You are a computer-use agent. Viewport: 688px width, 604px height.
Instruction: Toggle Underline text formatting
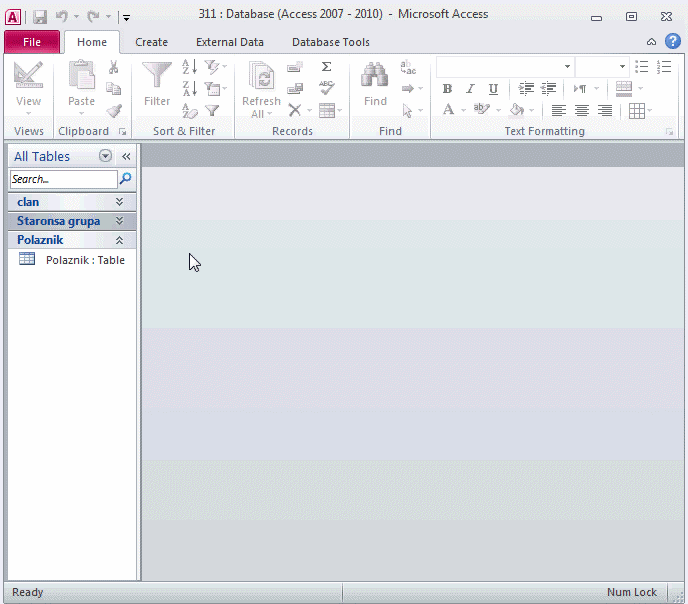tap(486, 89)
